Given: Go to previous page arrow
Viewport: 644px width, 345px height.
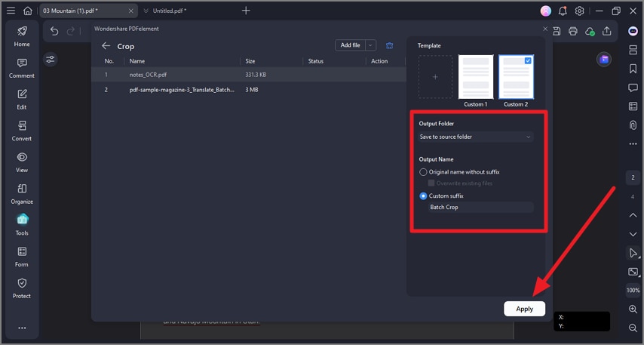Looking at the screenshot, I should point(633,215).
